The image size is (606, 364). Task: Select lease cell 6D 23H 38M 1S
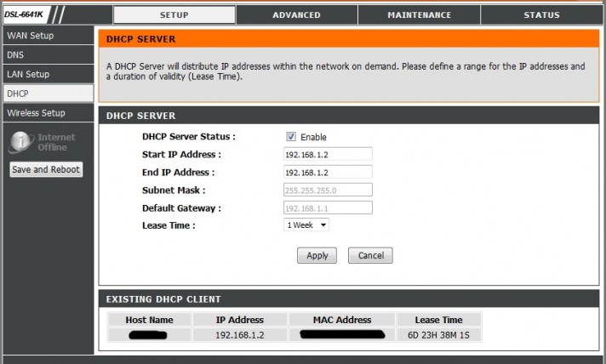(438, 335)
